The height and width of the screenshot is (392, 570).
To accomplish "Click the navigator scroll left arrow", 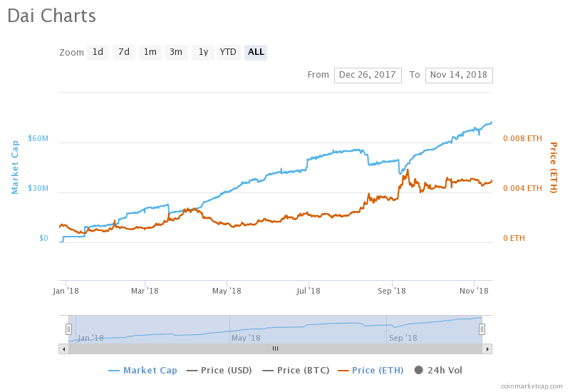I will click(63, 349).
